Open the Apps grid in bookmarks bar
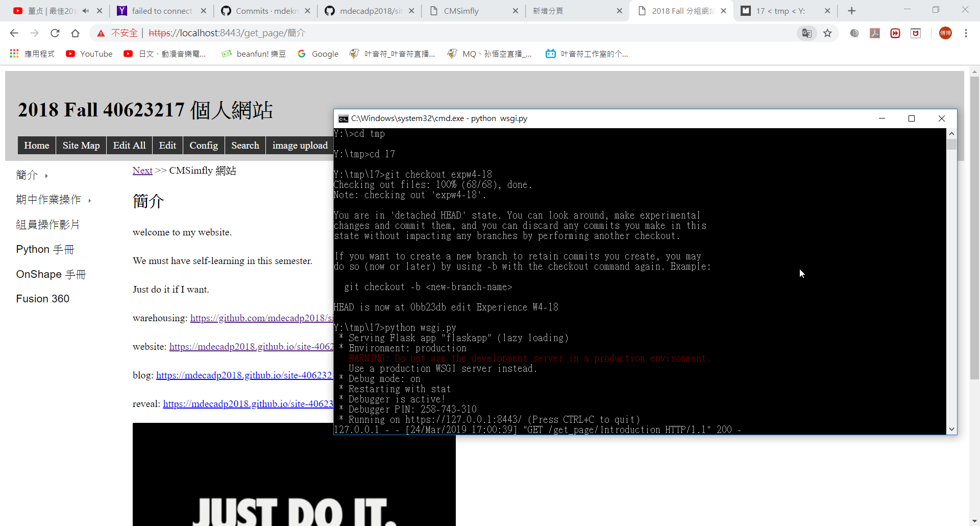980x526 pixels. 14,54
